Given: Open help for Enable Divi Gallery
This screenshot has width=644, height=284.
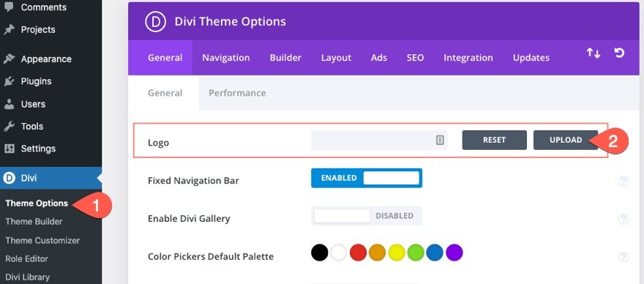Looking at the screenshot, I should click(624, 220).
